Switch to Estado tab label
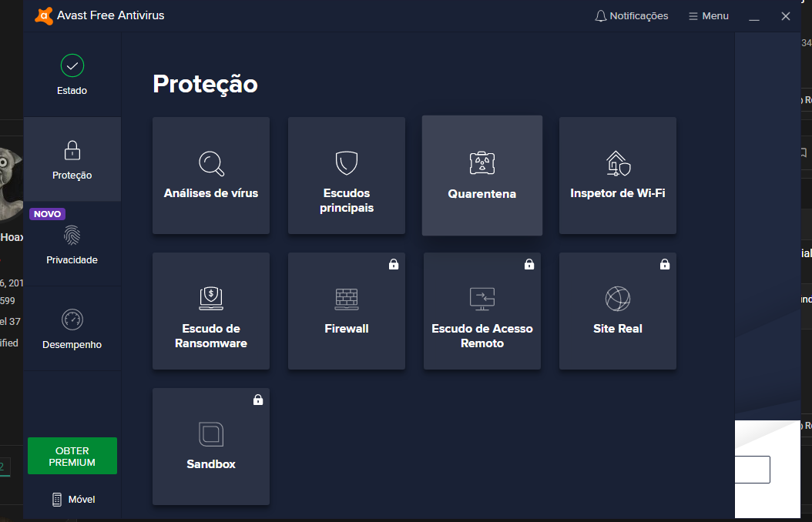Image resolution: width=812 pixels, height=522 pixels. tap(72, 91)
